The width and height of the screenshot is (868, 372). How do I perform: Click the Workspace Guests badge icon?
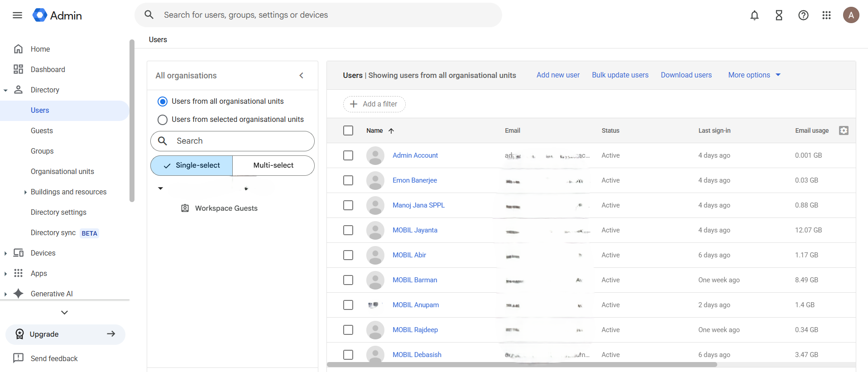coord(185,208)
